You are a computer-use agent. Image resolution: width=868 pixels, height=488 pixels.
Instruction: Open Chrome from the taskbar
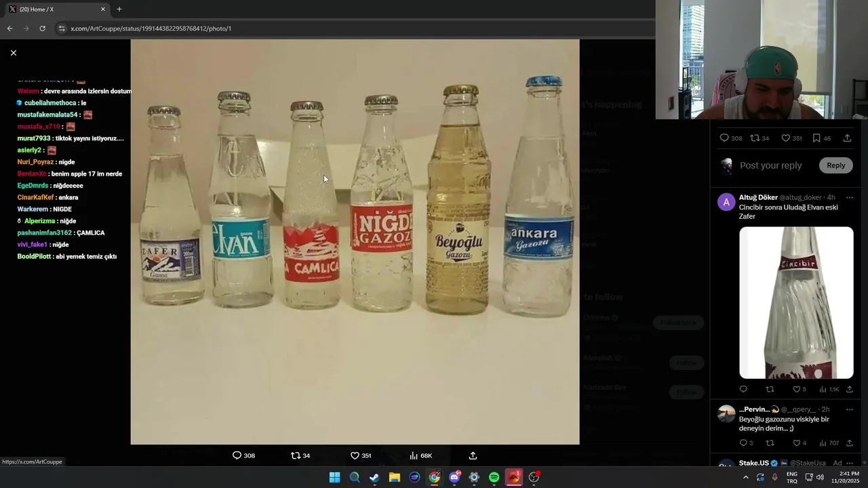click(x=435, y=477)
